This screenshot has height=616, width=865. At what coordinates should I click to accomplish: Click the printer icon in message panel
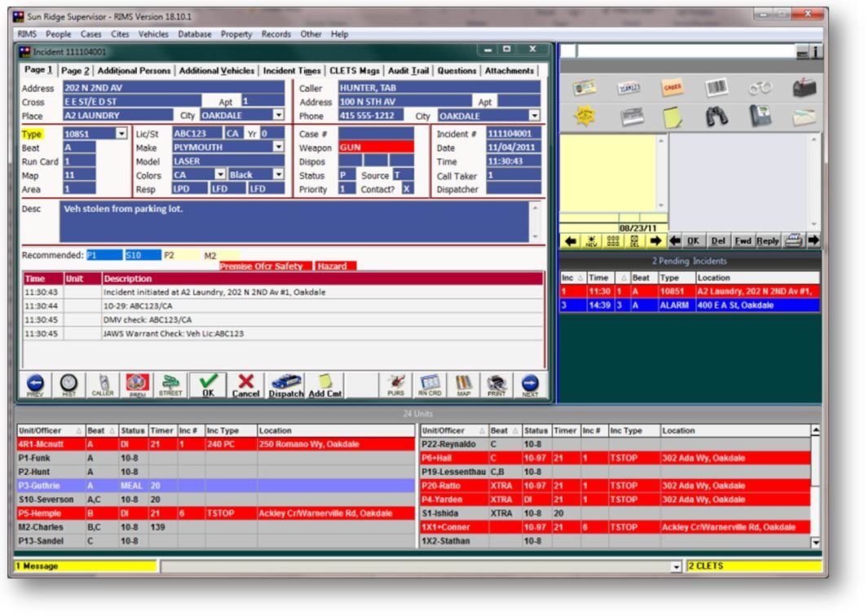(x=793, y=240)
